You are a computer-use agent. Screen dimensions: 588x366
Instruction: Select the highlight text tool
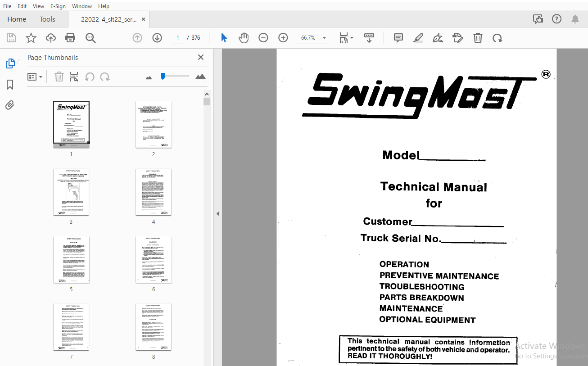418,38
